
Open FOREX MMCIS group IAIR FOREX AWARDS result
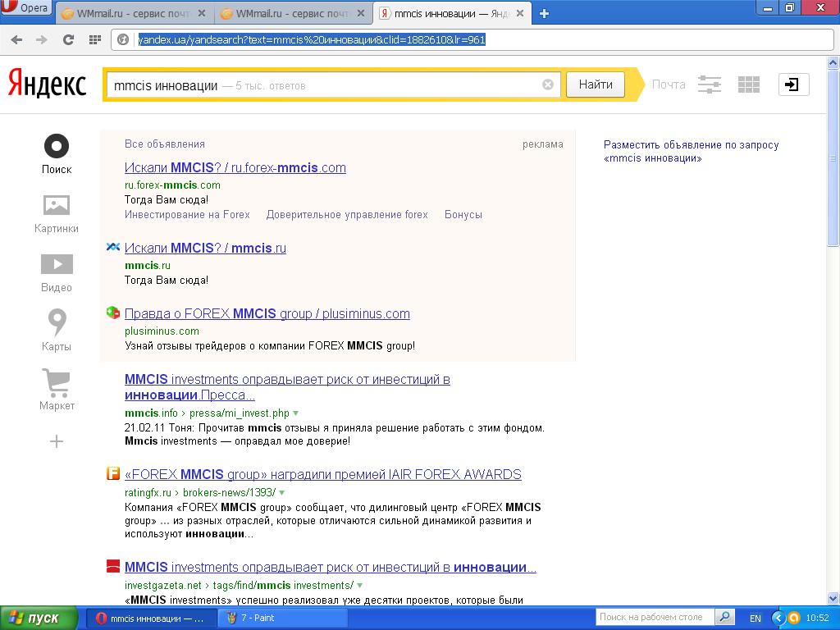(x=323, y=475)
